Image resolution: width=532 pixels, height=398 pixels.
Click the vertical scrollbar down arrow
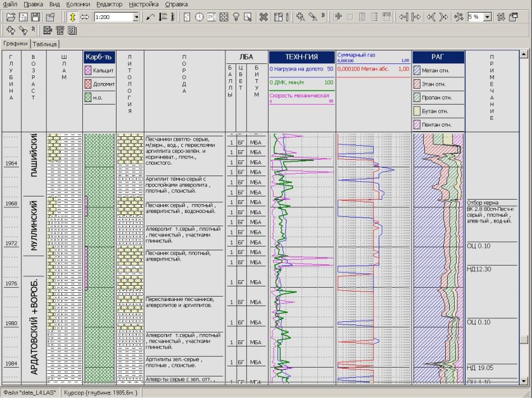tap(524, 380)
